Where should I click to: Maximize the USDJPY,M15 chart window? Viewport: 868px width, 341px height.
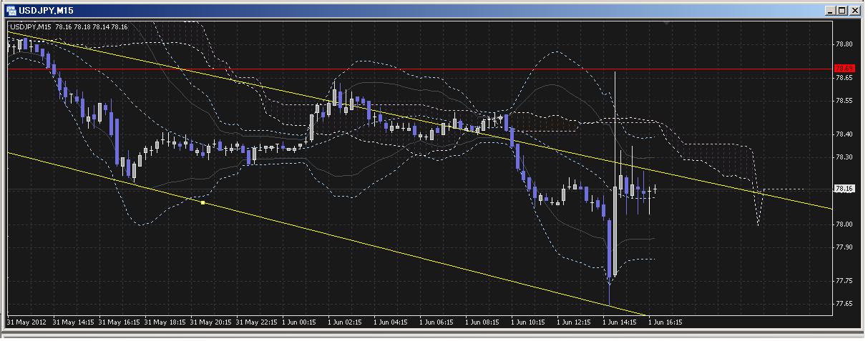pyautogui.click(x=842, y=11)
